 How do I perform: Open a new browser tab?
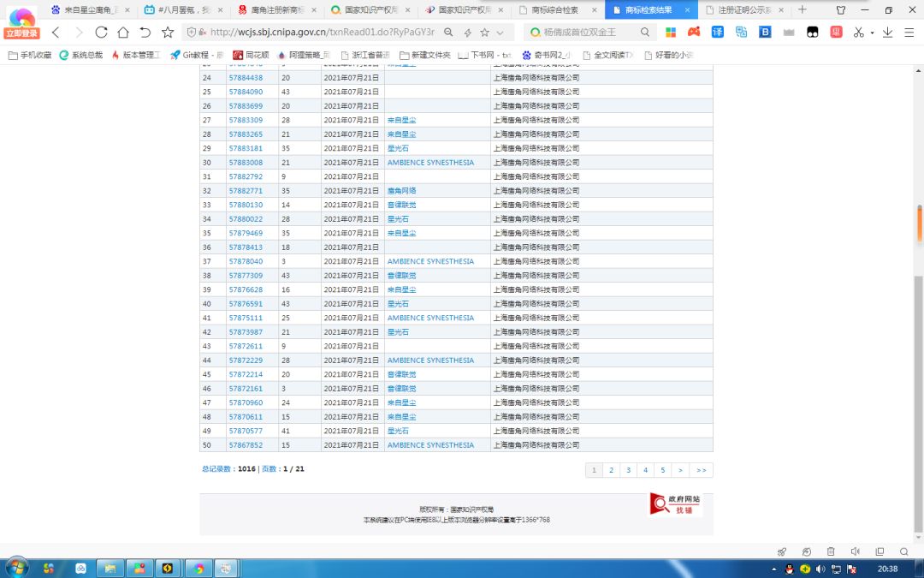[802, 9]
